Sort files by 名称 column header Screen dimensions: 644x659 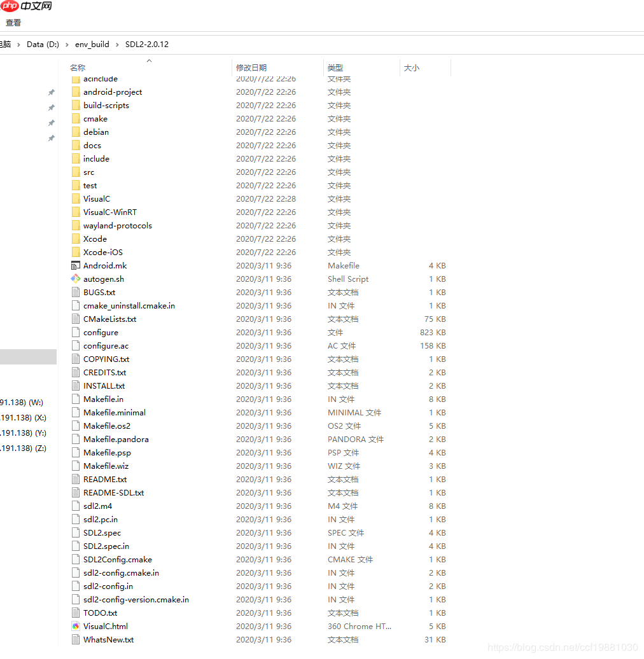click(78, 67)
